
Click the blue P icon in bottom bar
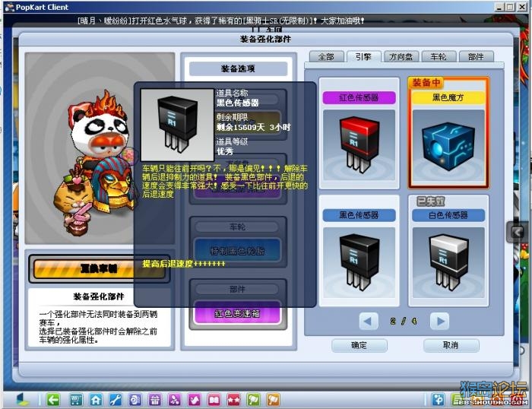(x=438, y=399)
